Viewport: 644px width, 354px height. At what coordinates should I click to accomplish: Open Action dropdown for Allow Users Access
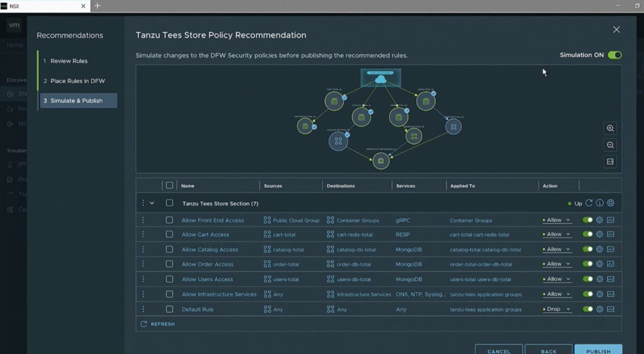(557, 279)
